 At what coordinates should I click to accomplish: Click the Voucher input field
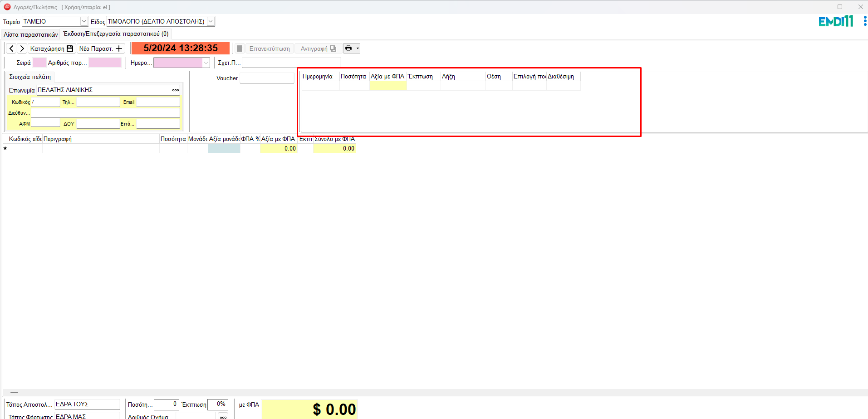267,78
